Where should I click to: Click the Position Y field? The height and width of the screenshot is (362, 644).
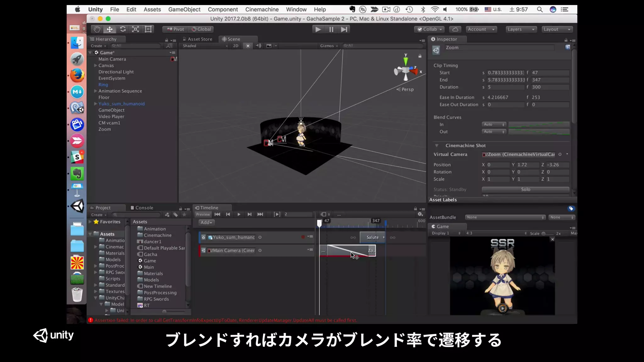(x=528, y=165)
